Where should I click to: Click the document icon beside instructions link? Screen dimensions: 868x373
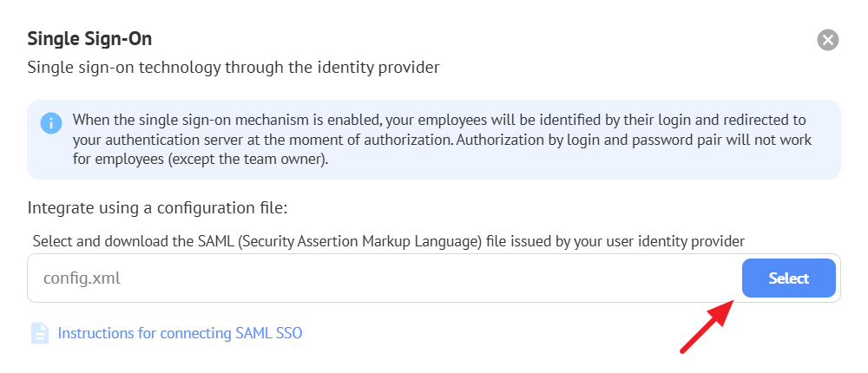pos(40,333)
